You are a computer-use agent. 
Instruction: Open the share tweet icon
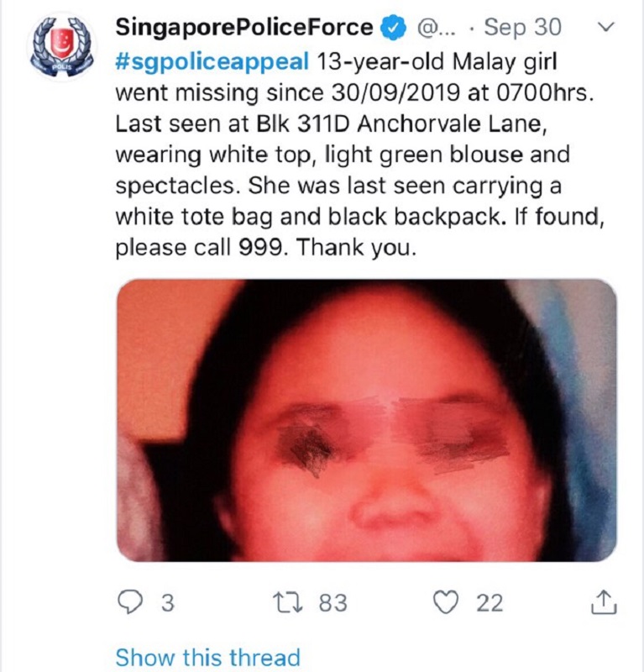tap(605, 601)
